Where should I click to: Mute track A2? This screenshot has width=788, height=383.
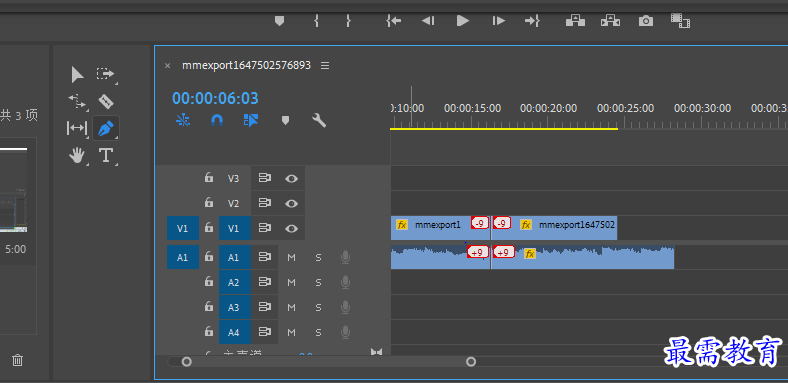(291, 282)
